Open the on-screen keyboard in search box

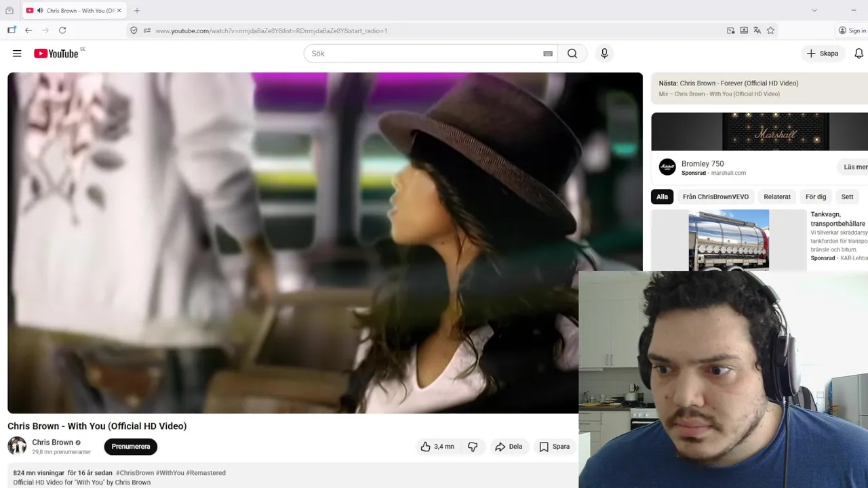(x=548, y=54)
